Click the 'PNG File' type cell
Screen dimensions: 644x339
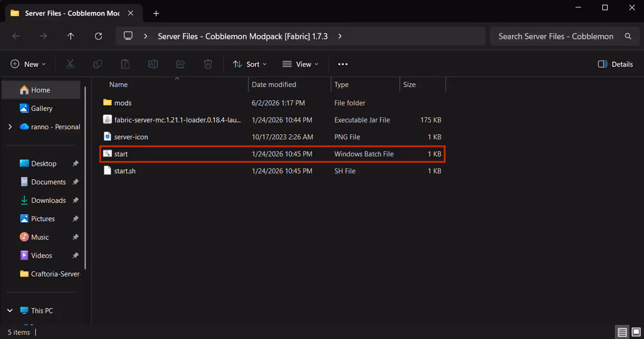[347, 137]
